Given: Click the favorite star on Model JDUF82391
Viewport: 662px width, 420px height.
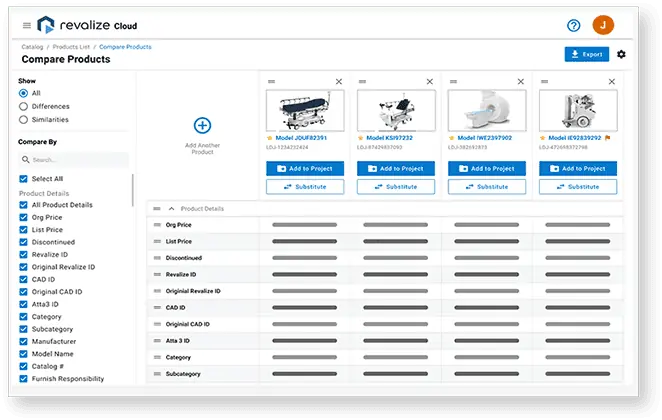Looking at the screenshot, I should tap(269, 138).
